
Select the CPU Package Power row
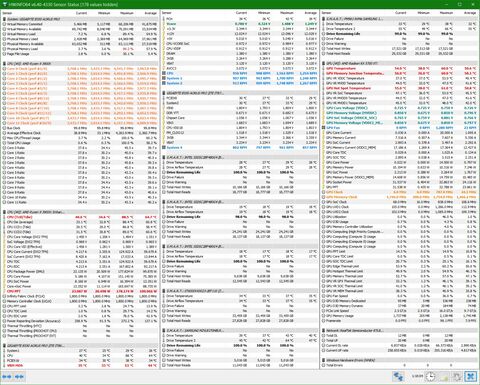click(80, 271)
